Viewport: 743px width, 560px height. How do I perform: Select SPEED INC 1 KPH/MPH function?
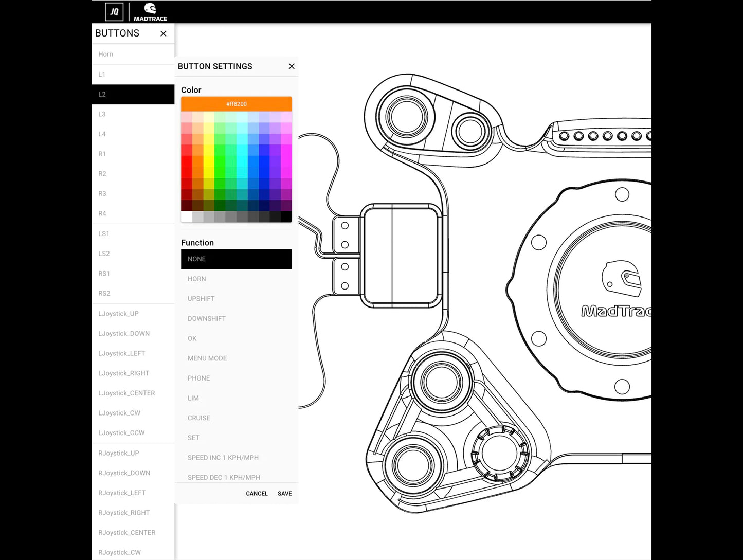coord(236,457)
